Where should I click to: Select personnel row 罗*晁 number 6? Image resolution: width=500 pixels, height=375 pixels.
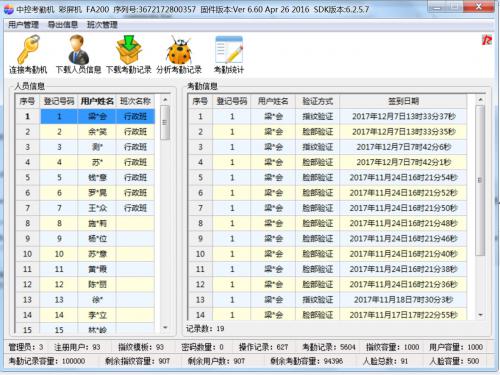click(85, 193)
